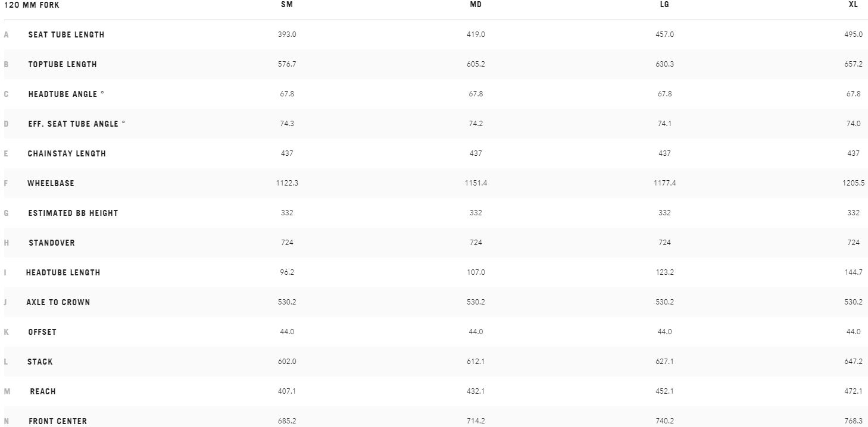868x427 pixels.
Task: Click the STACK row label
Action: [40, 362]
